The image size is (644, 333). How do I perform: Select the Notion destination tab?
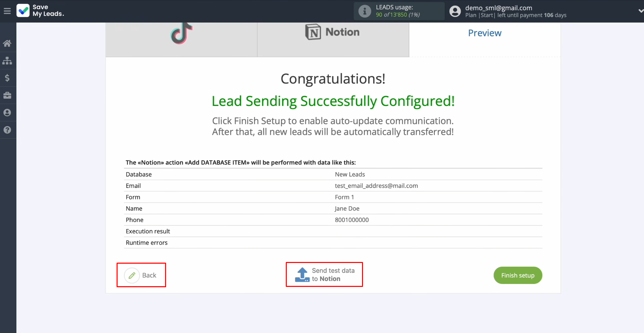point(333,40)
